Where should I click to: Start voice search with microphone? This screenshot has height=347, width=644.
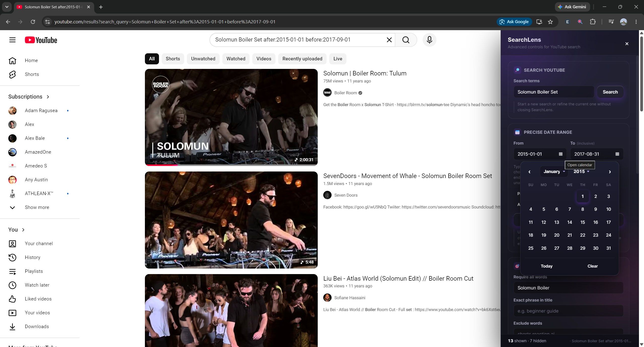click(429, 40)
